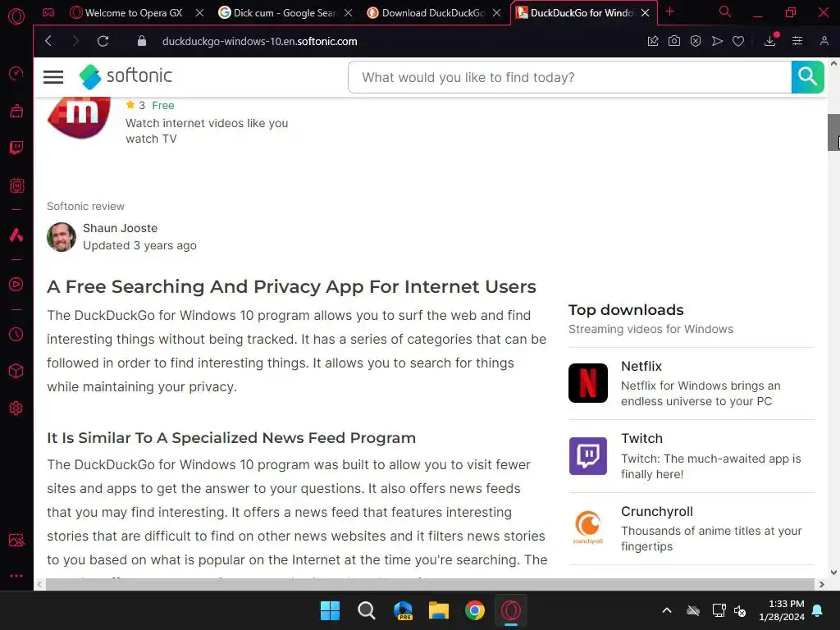Screen dimensions: 840x630
Task: Launch Google Chrome from taskbar
Action: (x=475, y=610)
